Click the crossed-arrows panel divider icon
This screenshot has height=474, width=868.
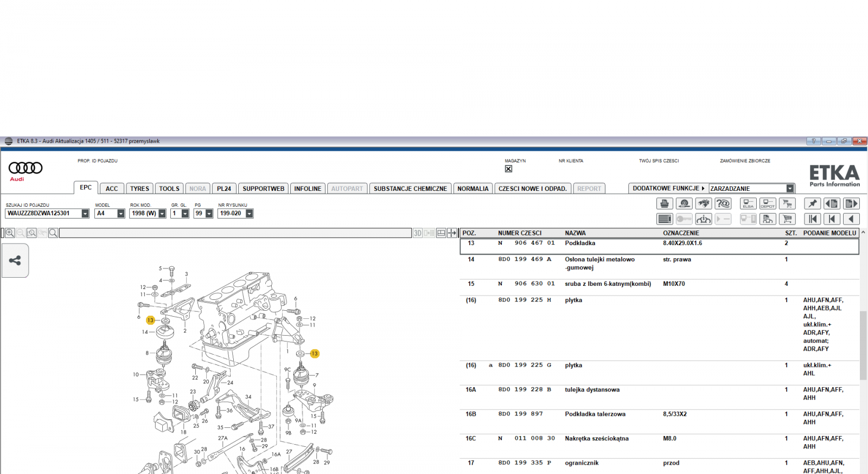coord(452,233)
